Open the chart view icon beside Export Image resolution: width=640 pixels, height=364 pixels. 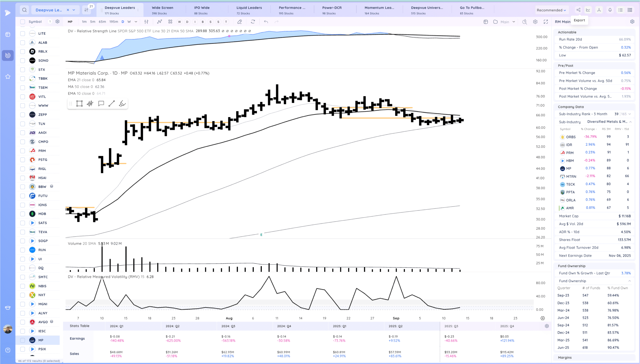tap(588, 10)
